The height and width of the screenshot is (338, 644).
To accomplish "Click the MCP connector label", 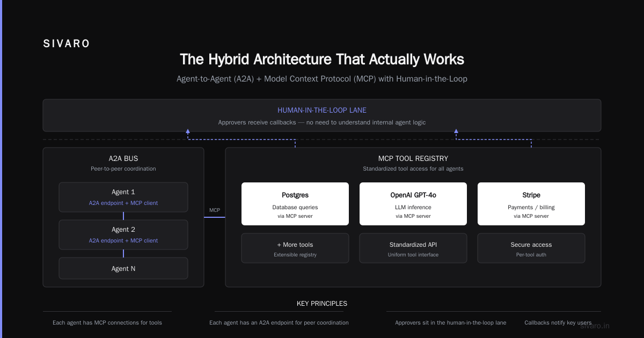I will [214, 210].
